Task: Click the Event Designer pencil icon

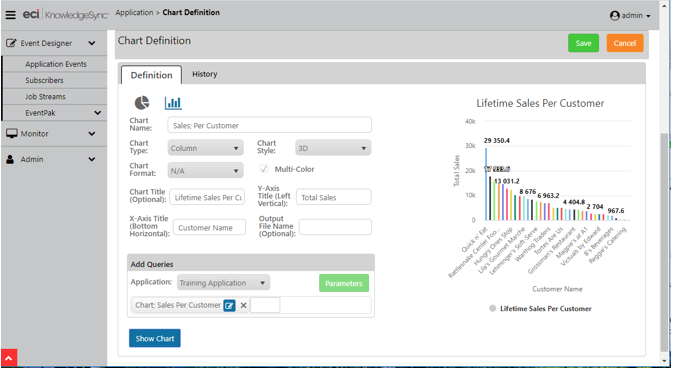Action: [11, 43]
